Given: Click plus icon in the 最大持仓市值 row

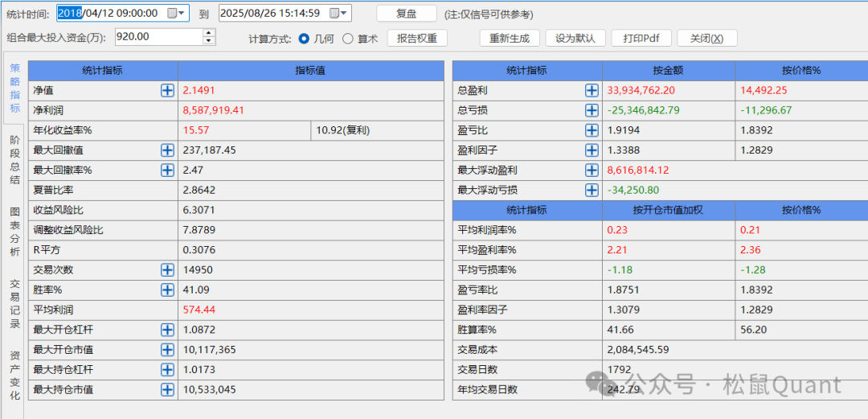Looking at the screenshot, I should click(x=167, y=390).
